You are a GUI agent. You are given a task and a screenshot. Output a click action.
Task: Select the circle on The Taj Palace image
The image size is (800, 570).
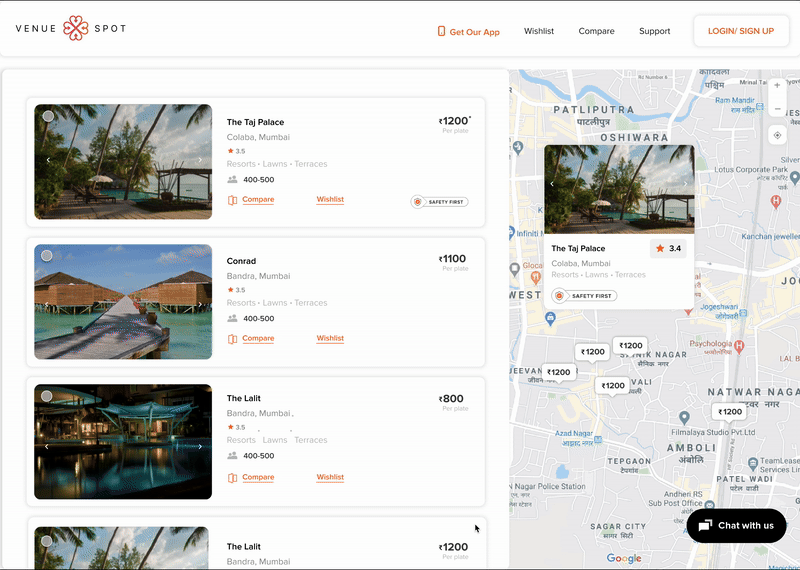click(x=48, y=116)
